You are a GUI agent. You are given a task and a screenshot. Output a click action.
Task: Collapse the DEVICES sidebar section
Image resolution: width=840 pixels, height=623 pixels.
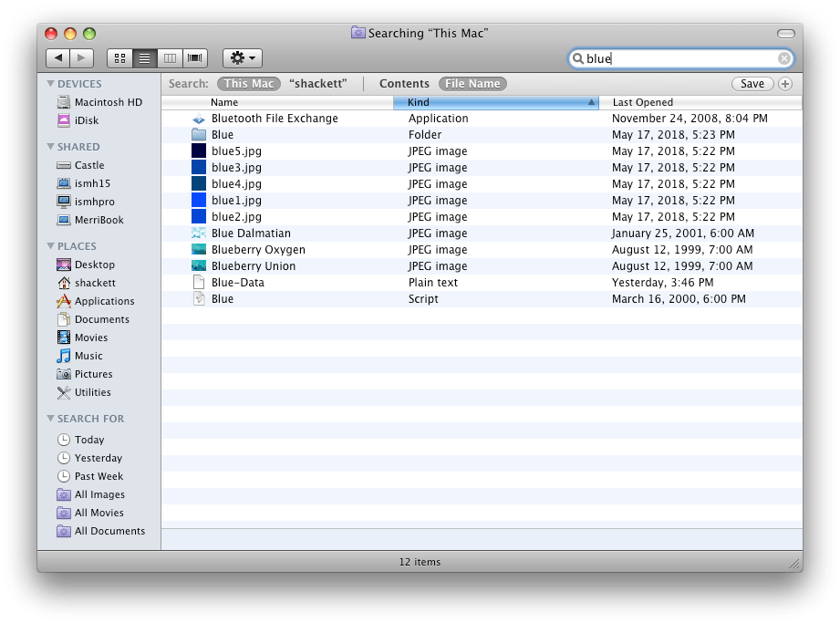pos(50,84)
